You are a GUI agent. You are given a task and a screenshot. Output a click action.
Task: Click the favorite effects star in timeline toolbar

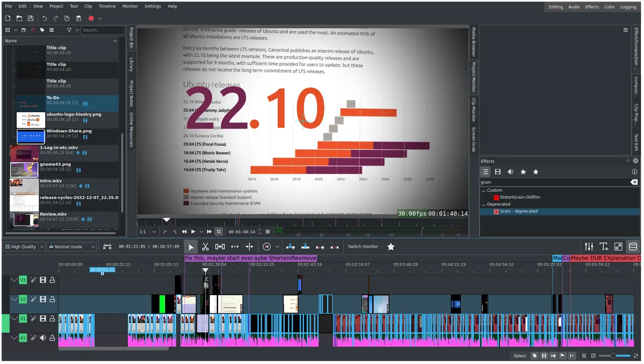390,247
